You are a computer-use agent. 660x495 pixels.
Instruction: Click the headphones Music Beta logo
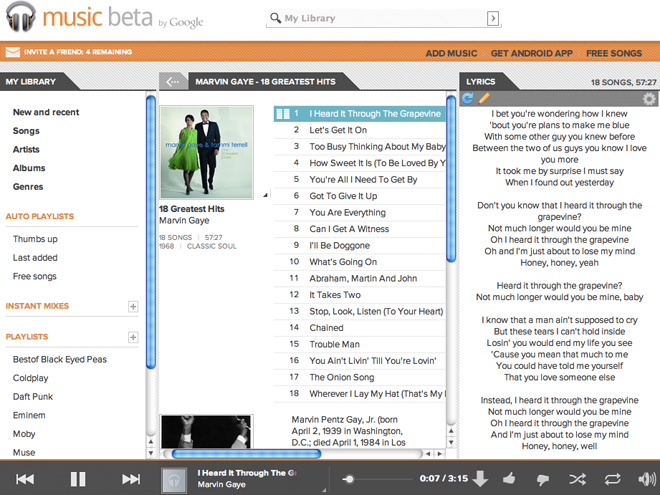(21, 16)
